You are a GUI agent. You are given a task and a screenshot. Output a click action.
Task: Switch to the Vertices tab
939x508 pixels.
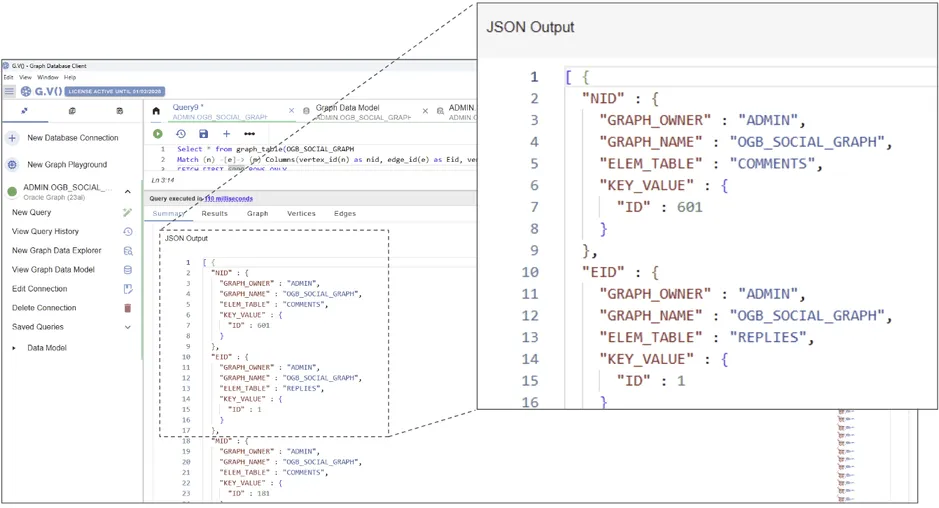301,213
